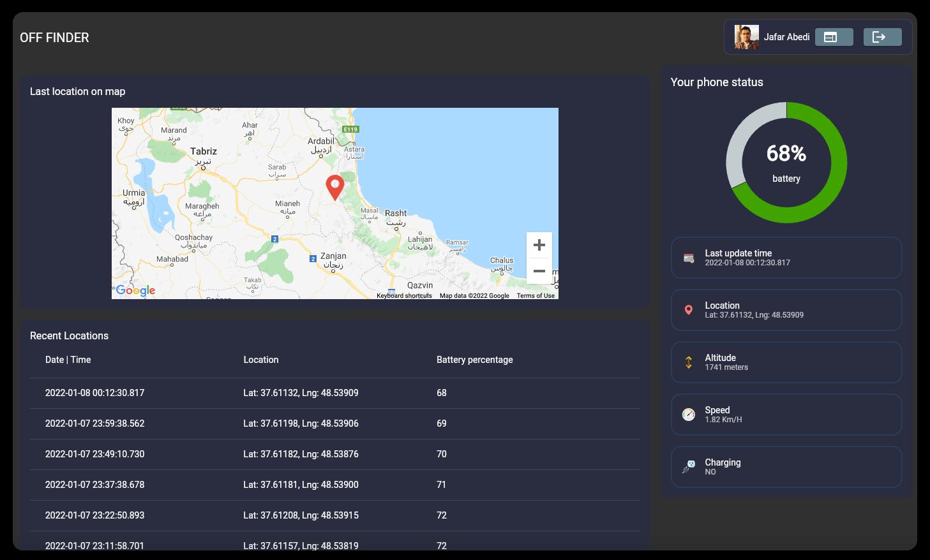Click the plug icon in Charging card
This screenshot has width=930, height=560.
click(689, 467)
